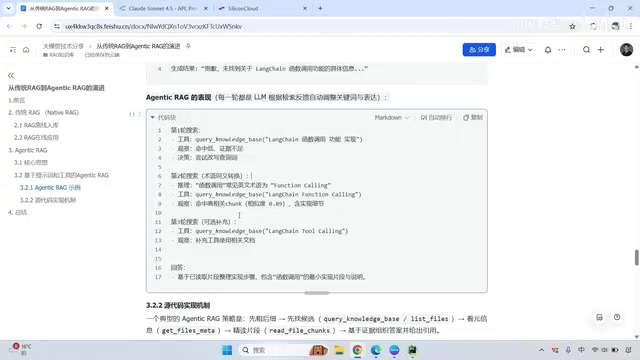Click code line 第1轮搜索
Screen dimensions: 640x360
click(185, 130)
